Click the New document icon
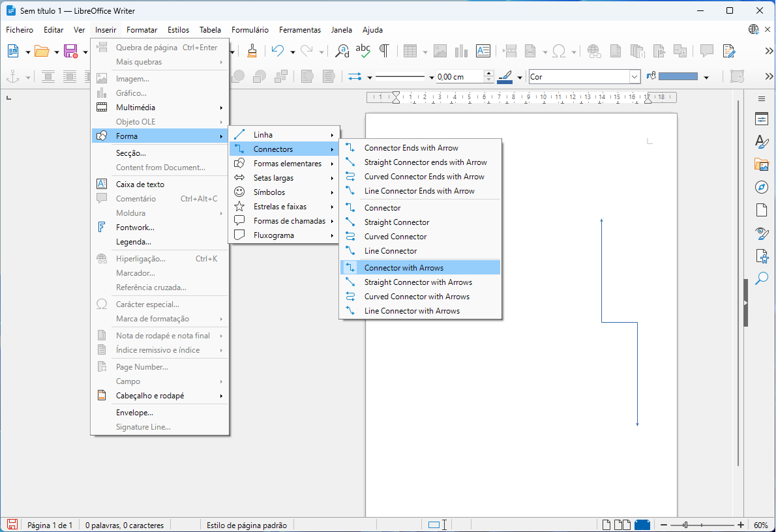 coord(13,51)
